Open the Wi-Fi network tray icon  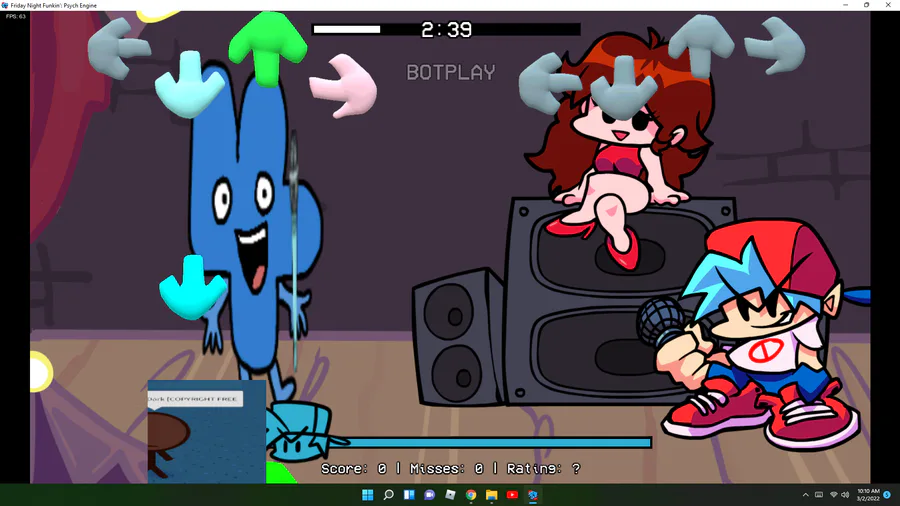point(833,495)
